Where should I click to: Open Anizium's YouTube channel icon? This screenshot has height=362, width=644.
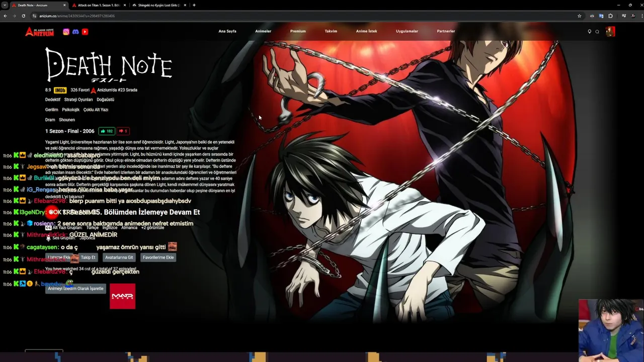[85, 32]
